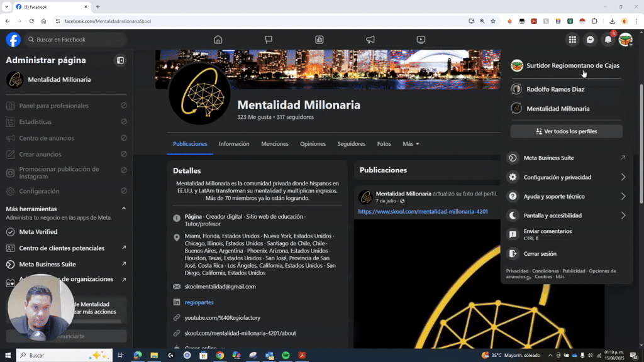
Task: Open Chrome from the Windows taskbar
Action: point(219,356)
